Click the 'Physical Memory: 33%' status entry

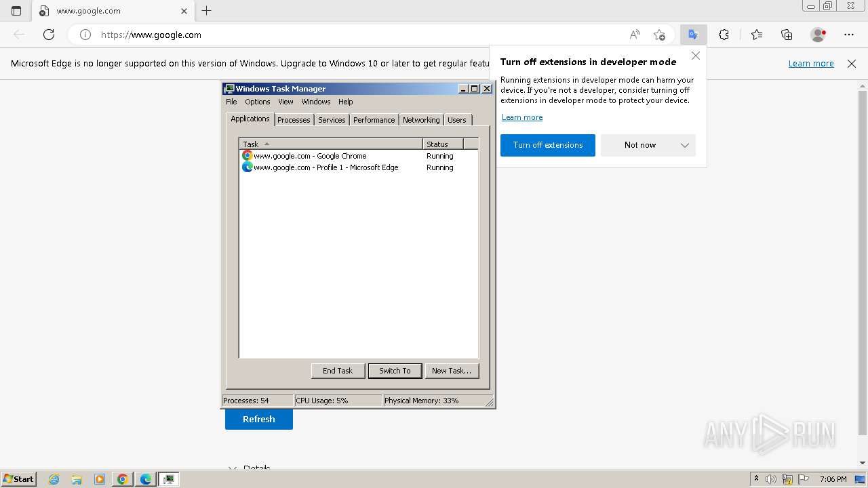[x=434, y=401]
